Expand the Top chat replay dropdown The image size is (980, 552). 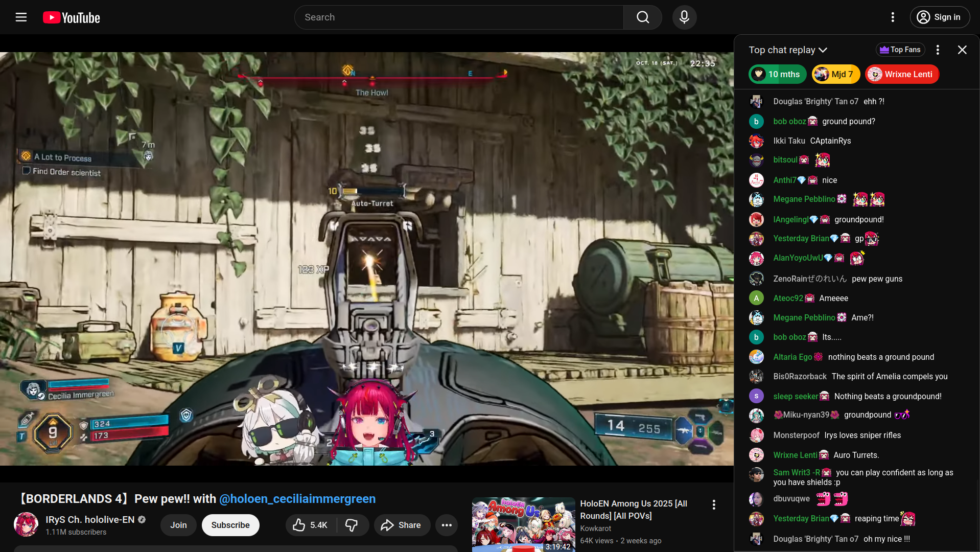pyautogui.click(x=787, y=50)
